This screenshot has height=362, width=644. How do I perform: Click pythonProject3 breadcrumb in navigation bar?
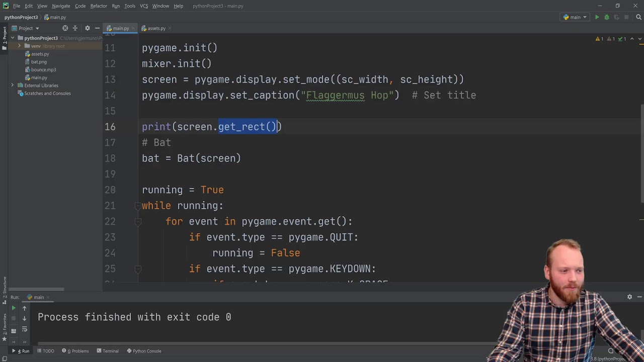[21, 17]
